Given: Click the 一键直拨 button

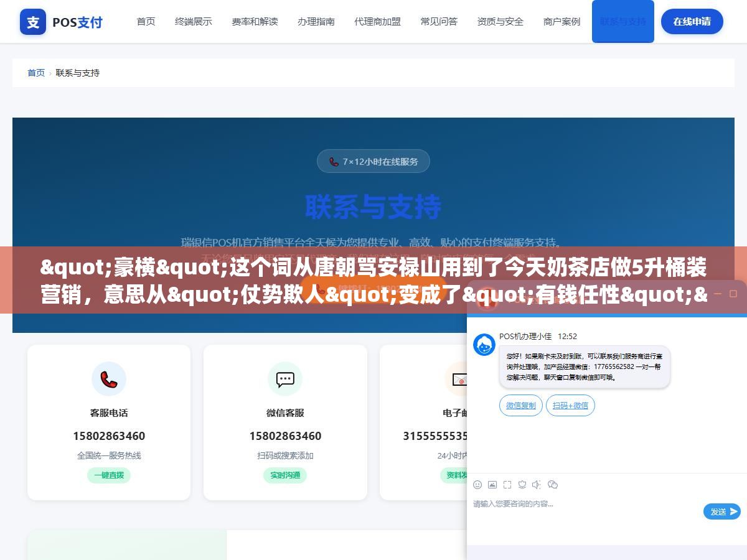Looking at the screenshot, I should click(x=109, y=475).
